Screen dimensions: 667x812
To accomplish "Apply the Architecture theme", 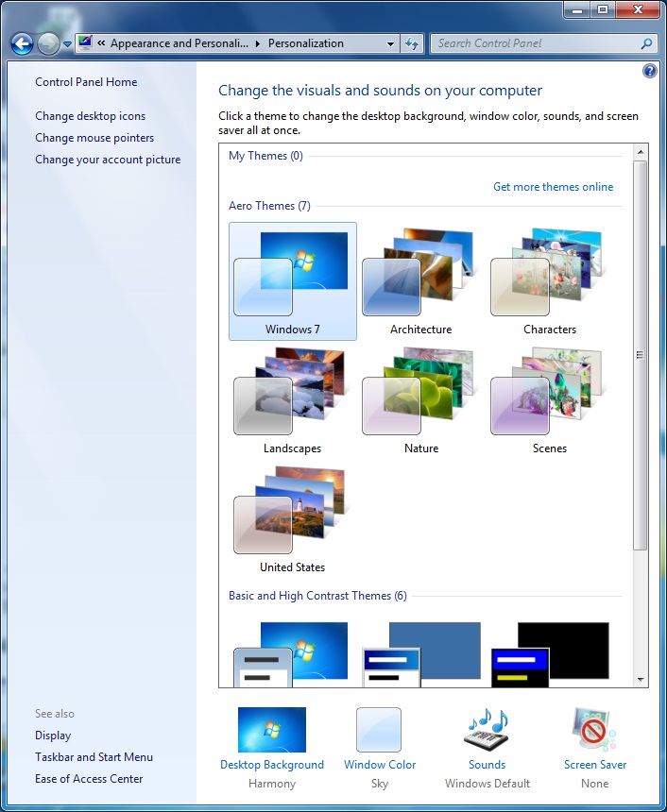I will point(420,281).
